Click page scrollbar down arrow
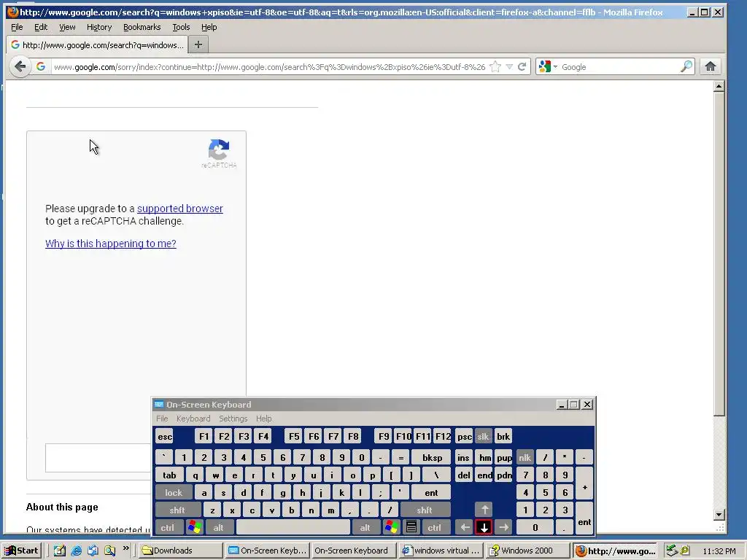This screenshot has width=747, height=560. coord(719,515)
